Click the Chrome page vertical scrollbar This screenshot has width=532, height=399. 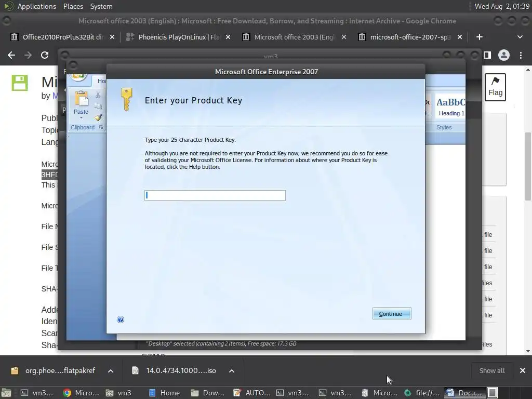(528, 166)
